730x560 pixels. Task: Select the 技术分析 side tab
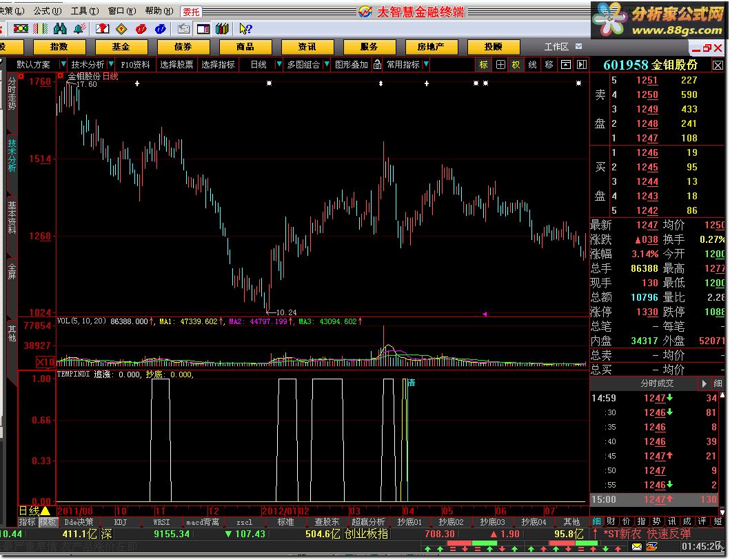click(12, 155)
